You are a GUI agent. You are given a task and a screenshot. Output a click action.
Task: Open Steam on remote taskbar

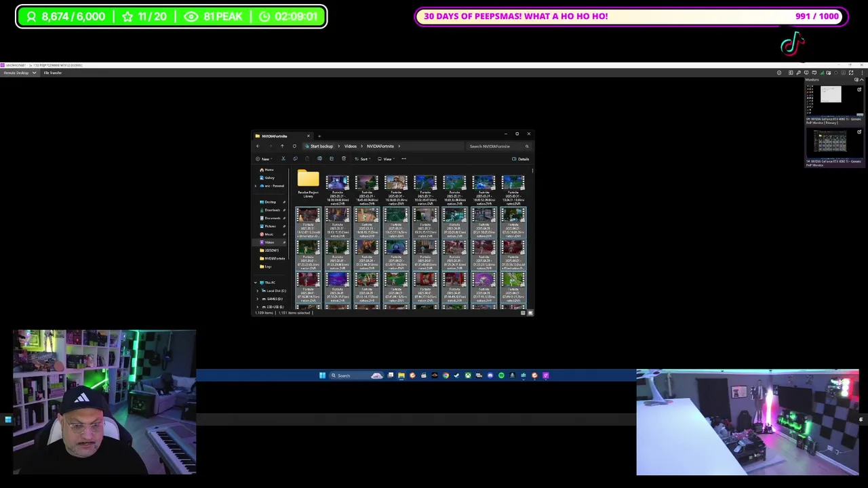point(456,375)
